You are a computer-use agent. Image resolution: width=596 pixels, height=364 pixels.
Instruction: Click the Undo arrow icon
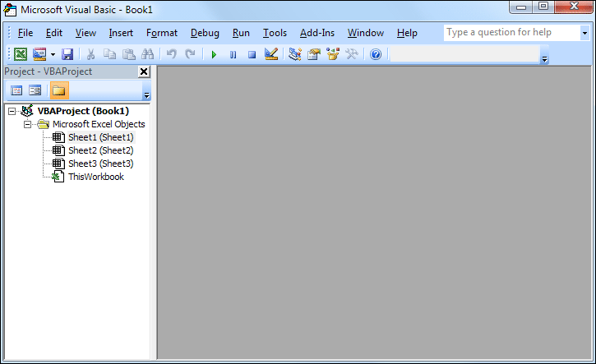click(172, 54)
